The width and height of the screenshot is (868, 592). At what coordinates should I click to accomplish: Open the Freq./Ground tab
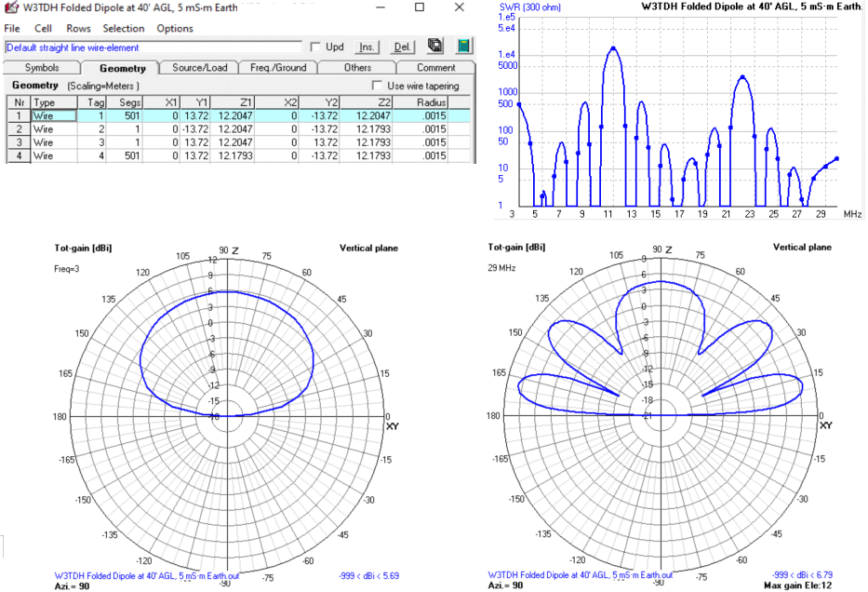tap(278, 67)
